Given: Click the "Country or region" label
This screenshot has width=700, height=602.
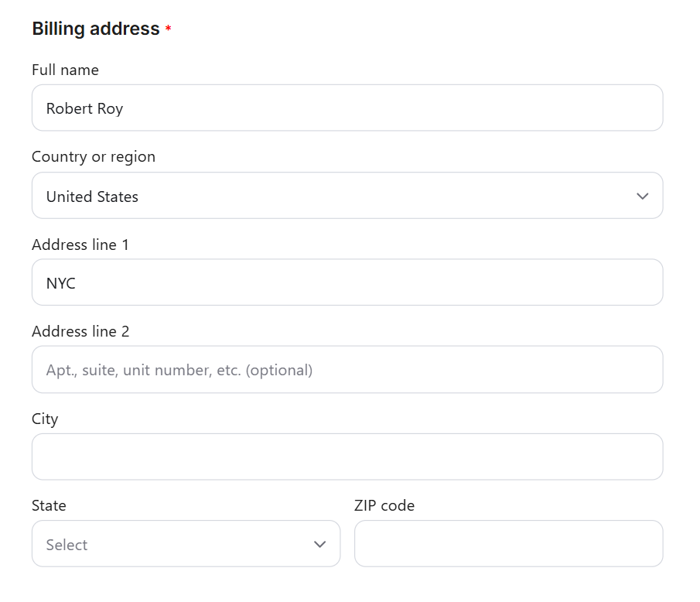Looking at the screenshot, I should [x=94, y=157].
